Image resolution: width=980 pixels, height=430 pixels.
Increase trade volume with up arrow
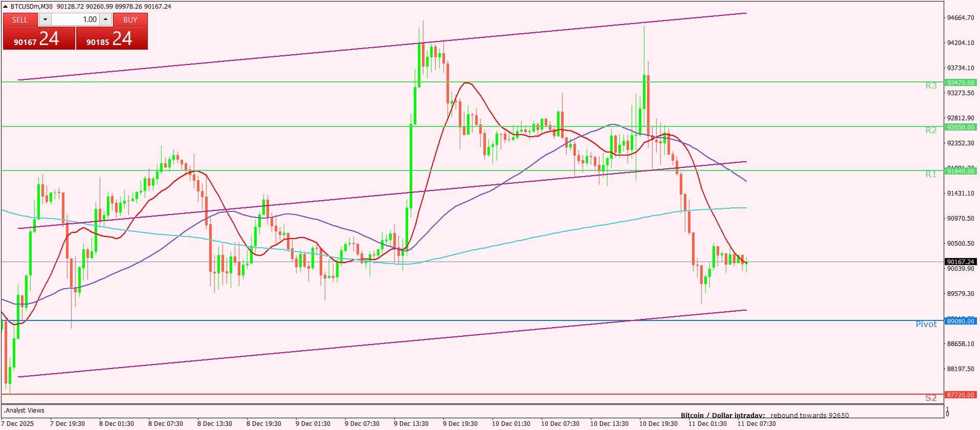pyautogui.click(x=105, y=19)
